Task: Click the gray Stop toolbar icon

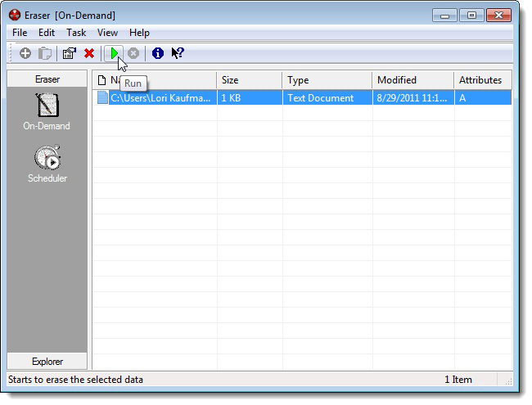Action: (x=133, y=53)
